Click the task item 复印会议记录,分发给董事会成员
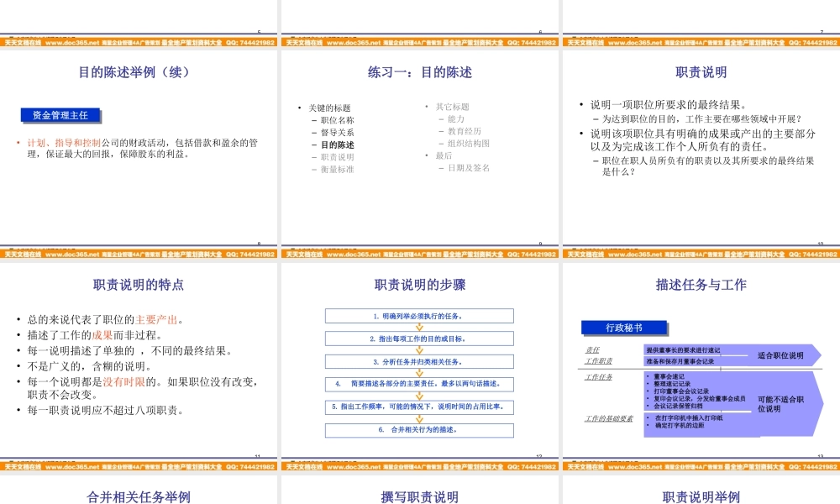The height and width of the screenshot is (504, 840). click(x=699, y=398)
